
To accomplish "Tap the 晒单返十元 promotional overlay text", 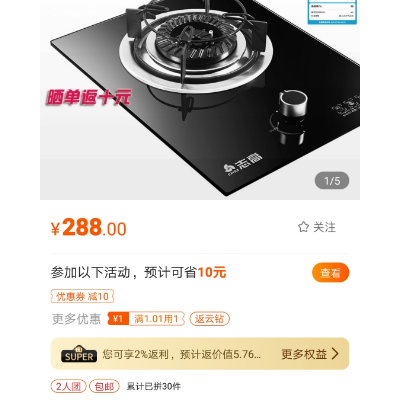I will pos(88,97).
